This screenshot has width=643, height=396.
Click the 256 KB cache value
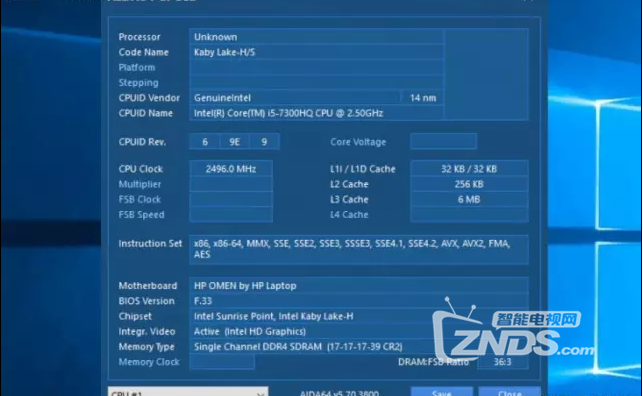pyautogui.click(x=469, y=184)
